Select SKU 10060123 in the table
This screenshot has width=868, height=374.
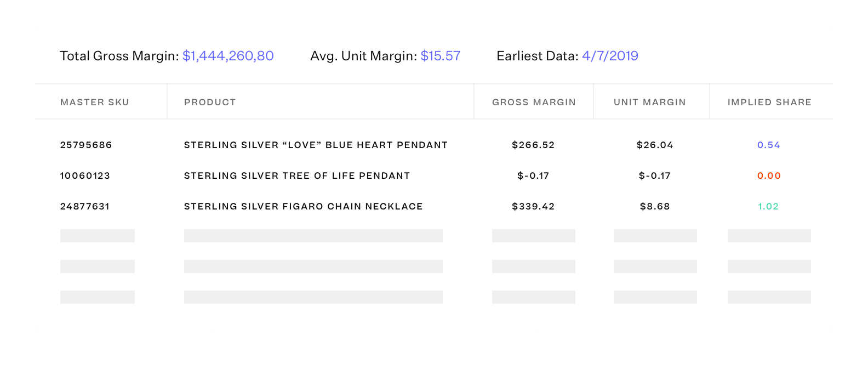click(x=85, y=175)
